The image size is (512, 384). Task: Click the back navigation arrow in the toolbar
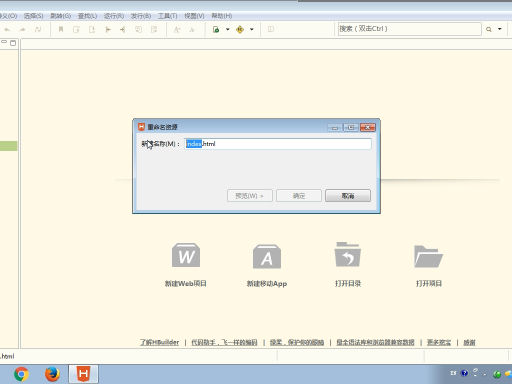click(7, 30)
